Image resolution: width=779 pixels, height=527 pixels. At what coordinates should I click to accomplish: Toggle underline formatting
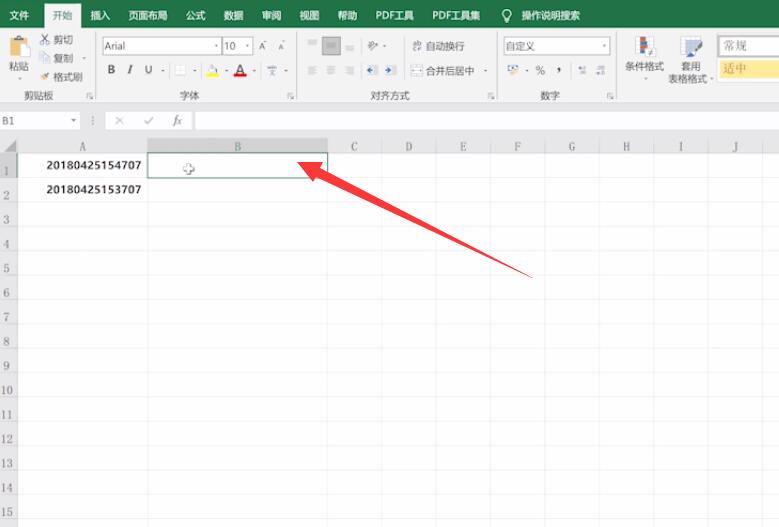pyautogui.click(x=148, y=70)
